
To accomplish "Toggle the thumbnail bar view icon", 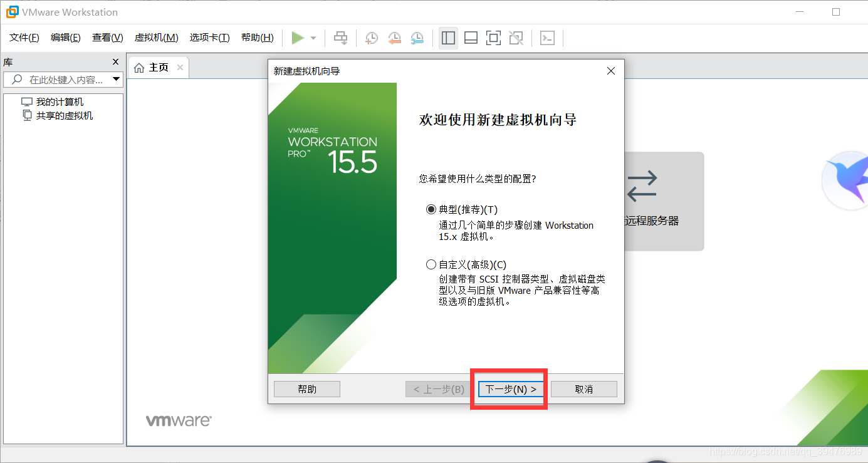I will (471, 38).
